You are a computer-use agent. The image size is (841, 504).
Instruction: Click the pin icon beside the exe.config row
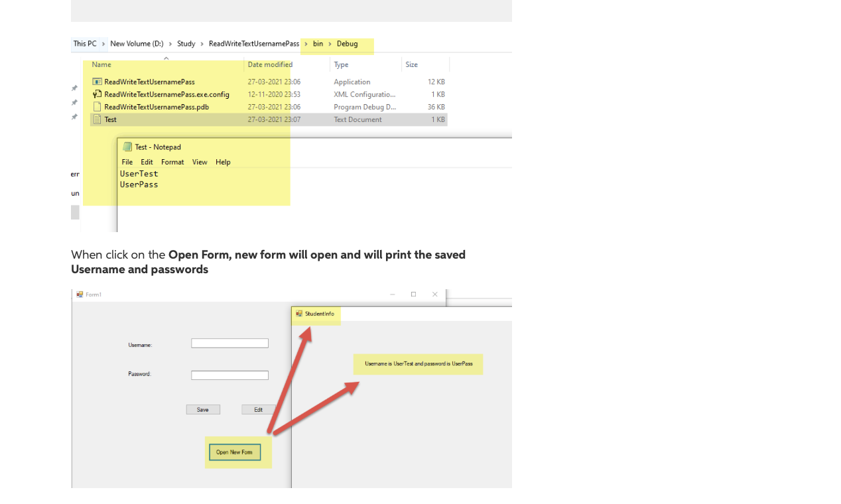[74, 103]
